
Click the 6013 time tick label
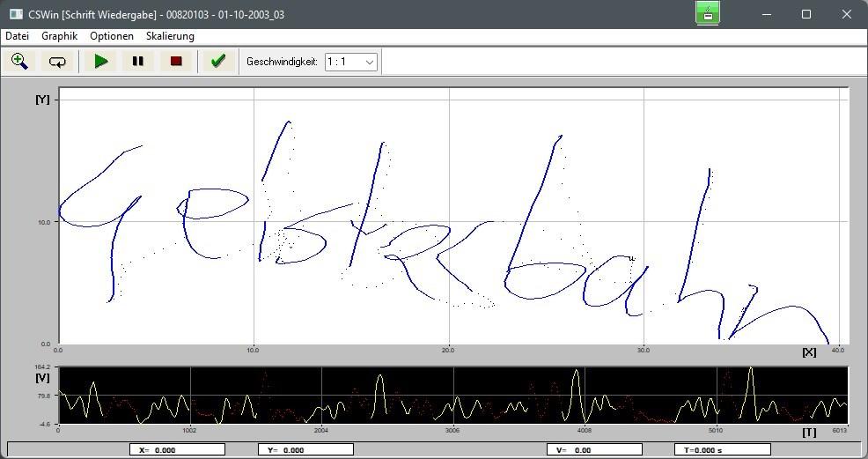[840, 430]
